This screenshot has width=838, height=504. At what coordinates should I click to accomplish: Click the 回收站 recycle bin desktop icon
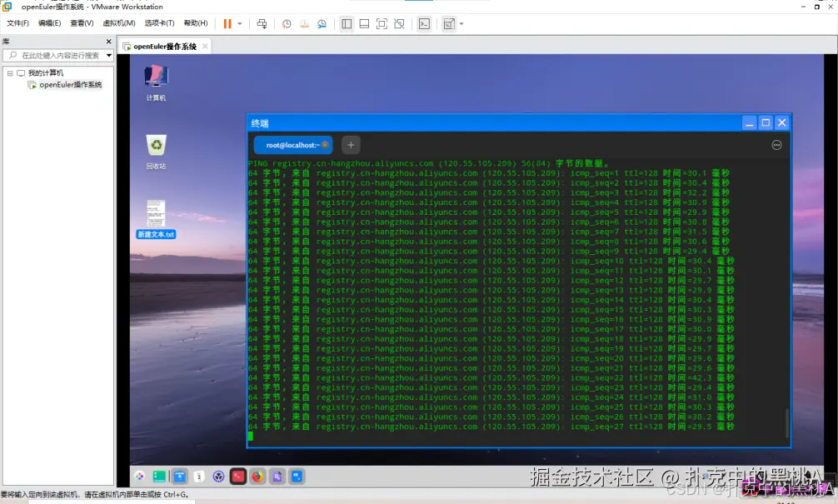click(x=156, y=152)
